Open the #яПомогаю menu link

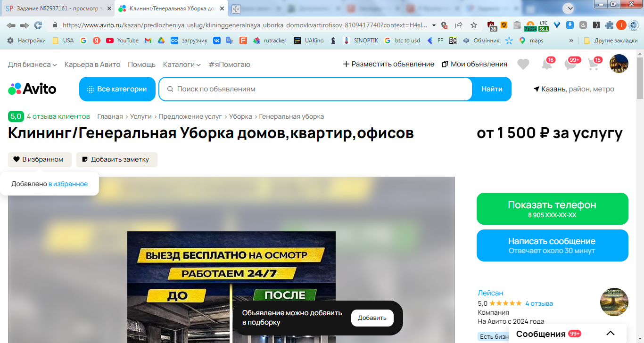point(230,64)
